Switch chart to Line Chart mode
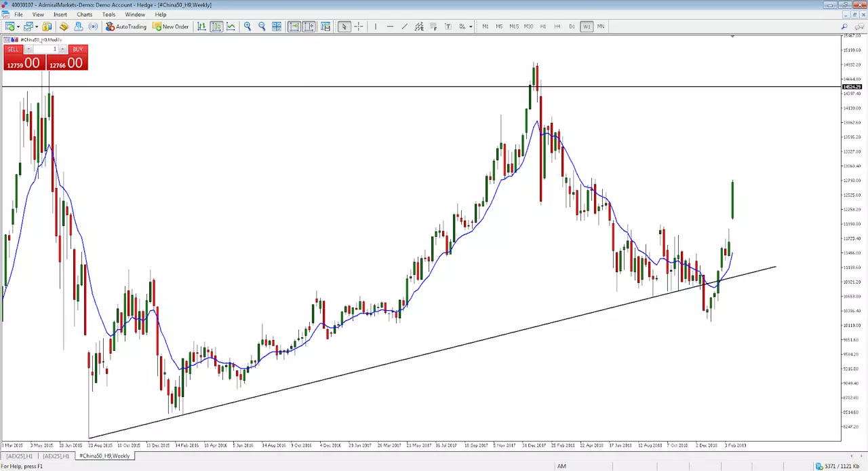 (x=231, y=26)
